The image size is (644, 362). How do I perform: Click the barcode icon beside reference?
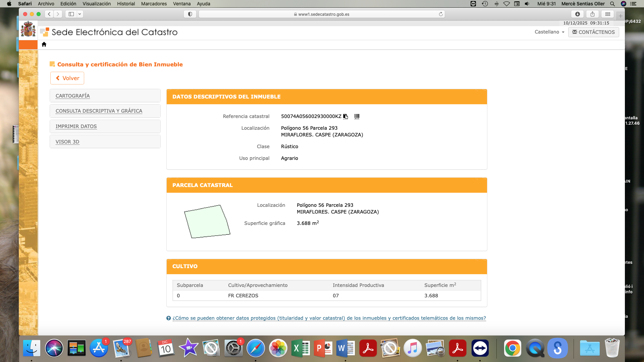pos(357,116)
